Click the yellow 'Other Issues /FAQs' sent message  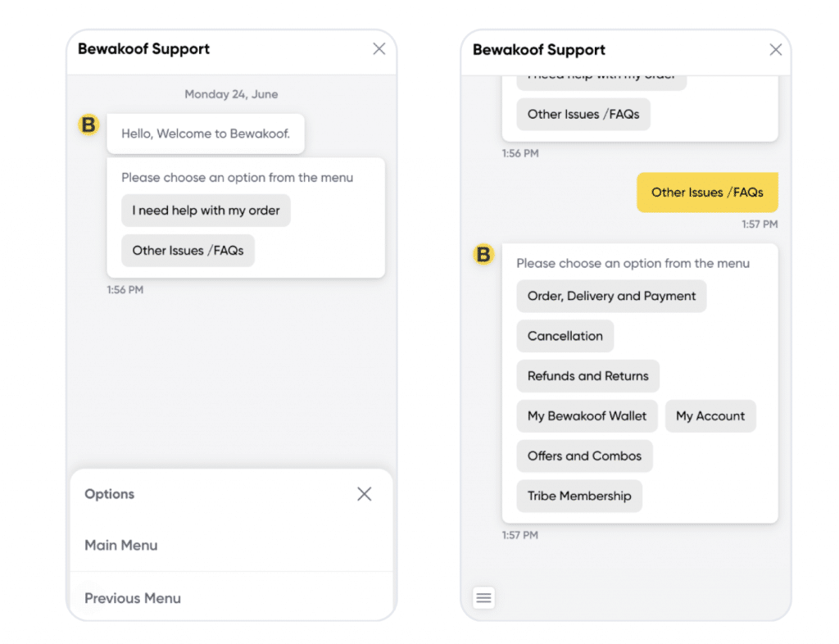point(707,193)
